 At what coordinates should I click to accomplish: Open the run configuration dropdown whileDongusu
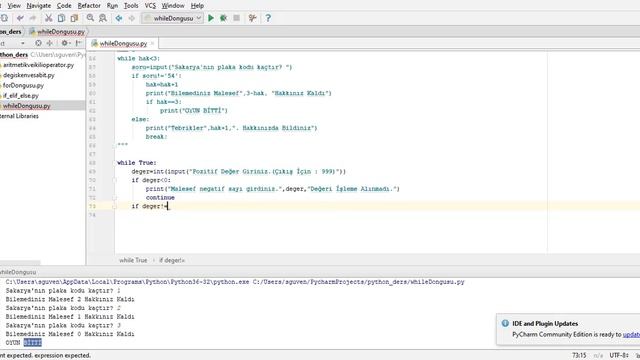[173, 18]
